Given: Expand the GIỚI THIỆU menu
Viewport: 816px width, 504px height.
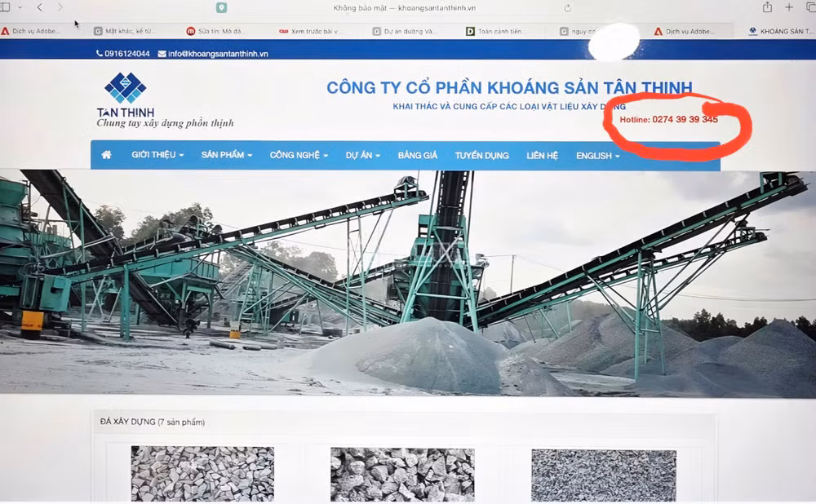Looking at the screenshot, I should 157,155.
